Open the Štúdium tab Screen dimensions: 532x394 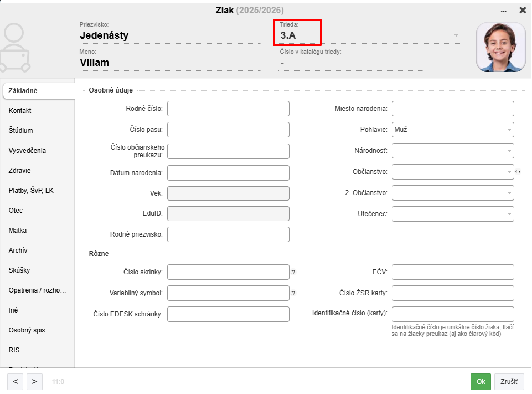coord(21,131)
